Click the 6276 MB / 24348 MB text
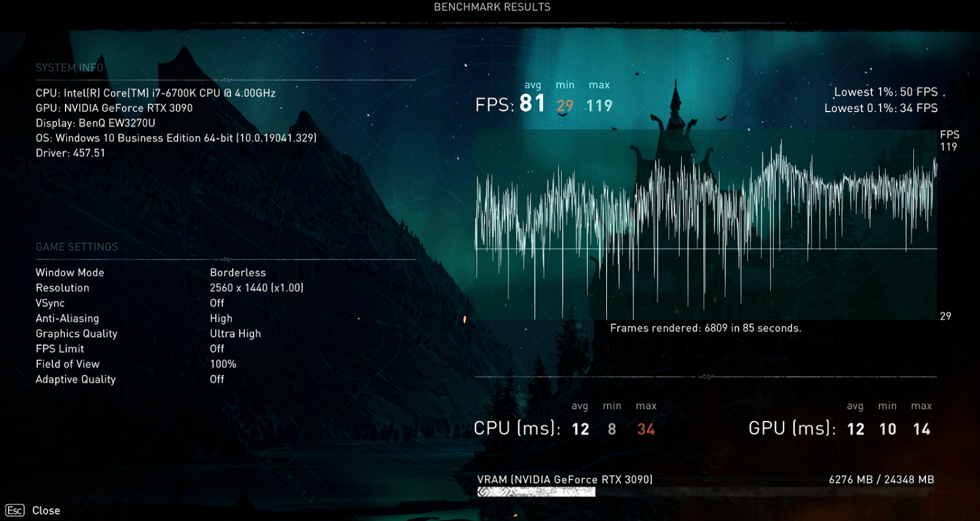Viewport: 980px width, 521px height. click(881, 480)
